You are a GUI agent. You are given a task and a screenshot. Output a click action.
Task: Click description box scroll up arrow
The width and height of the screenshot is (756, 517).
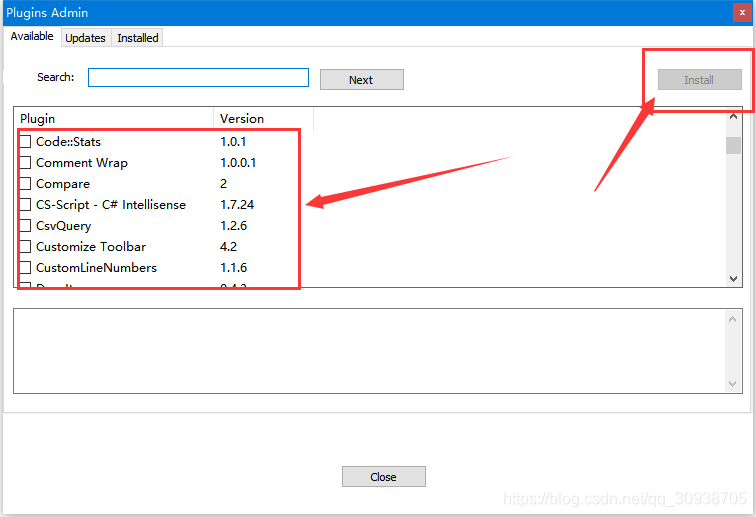coord(732,319)
